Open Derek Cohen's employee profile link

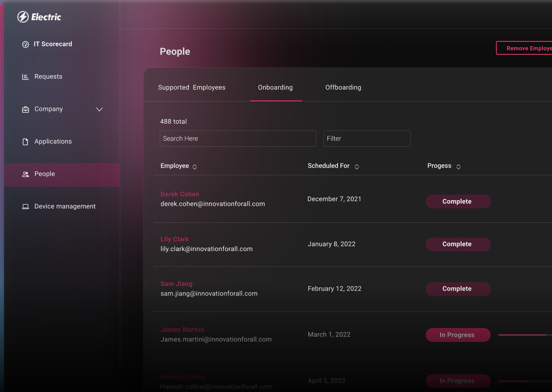(x=180, y=194)
